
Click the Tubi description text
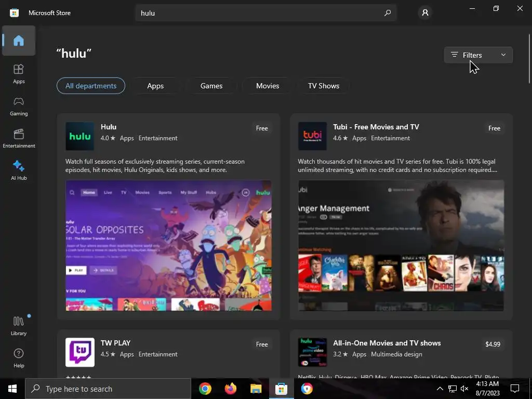tap(397, 166)
